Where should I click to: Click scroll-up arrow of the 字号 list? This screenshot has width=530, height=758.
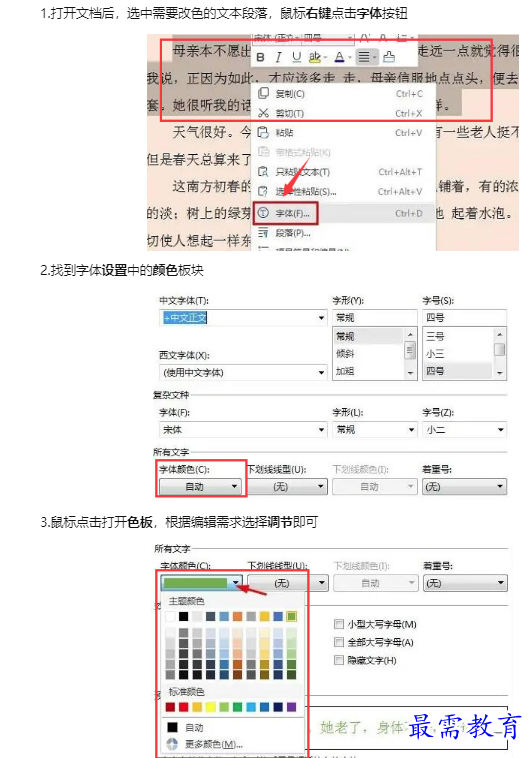[500, 335]
